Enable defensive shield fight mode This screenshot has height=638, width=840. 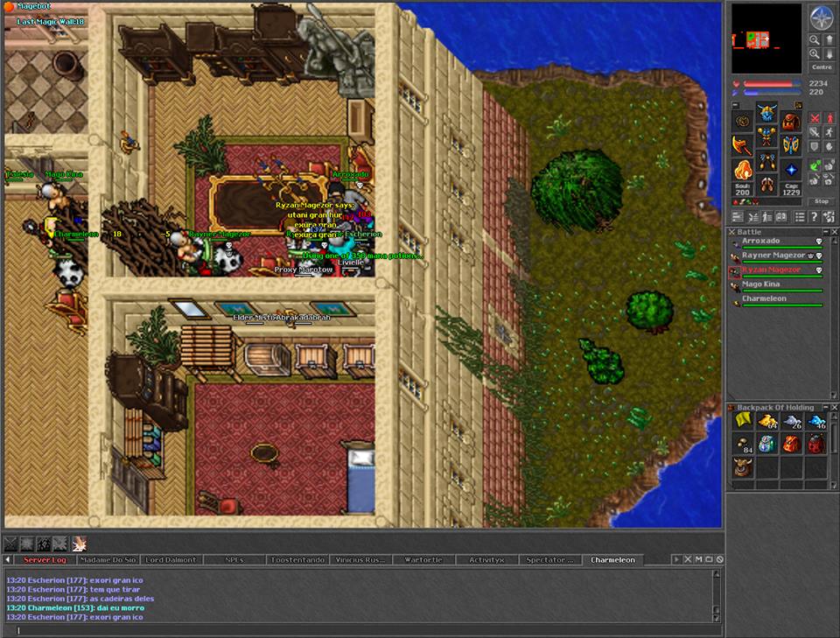(815, 146)
